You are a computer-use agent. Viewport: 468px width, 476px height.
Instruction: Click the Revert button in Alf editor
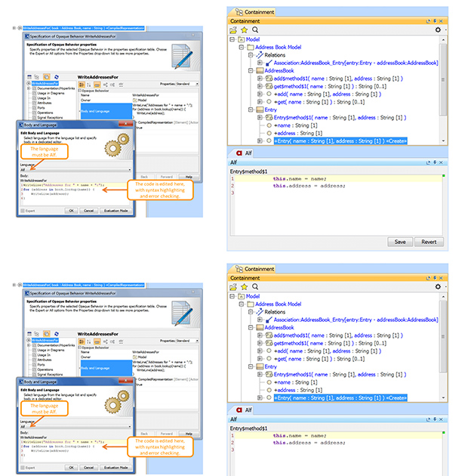tap(428, 242)
